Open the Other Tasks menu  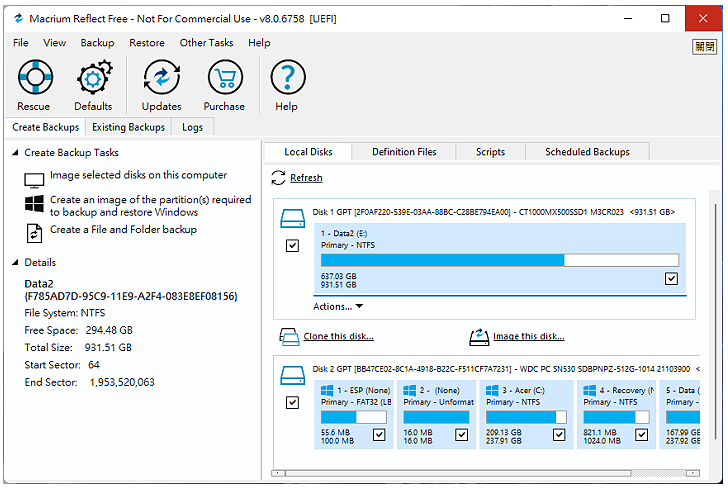206,43
